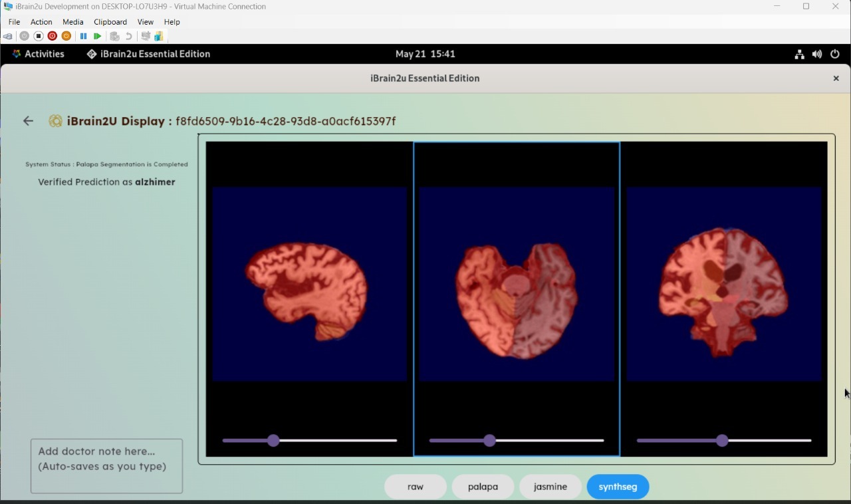Open the iBrain2u Essential Edition app menu
851x504 pixels.
pyautogui.click(x=148, y=54)
